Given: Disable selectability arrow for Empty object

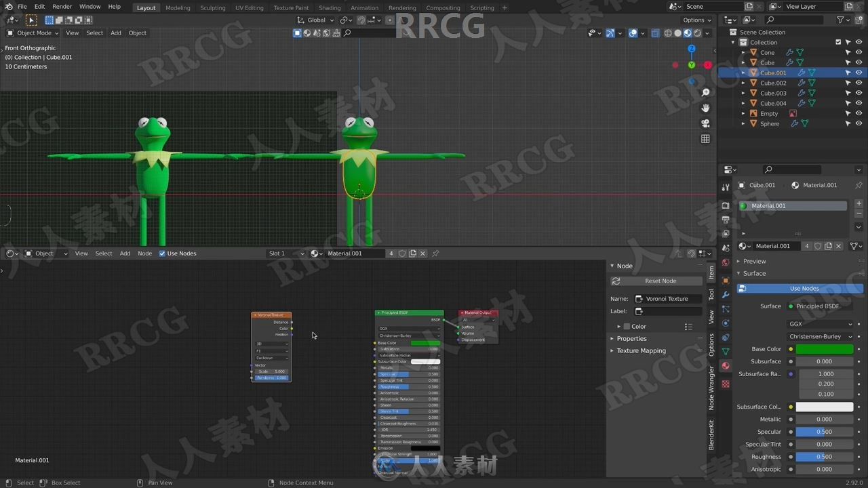Looking at the screenshot, I should click(x=848, y=113).
